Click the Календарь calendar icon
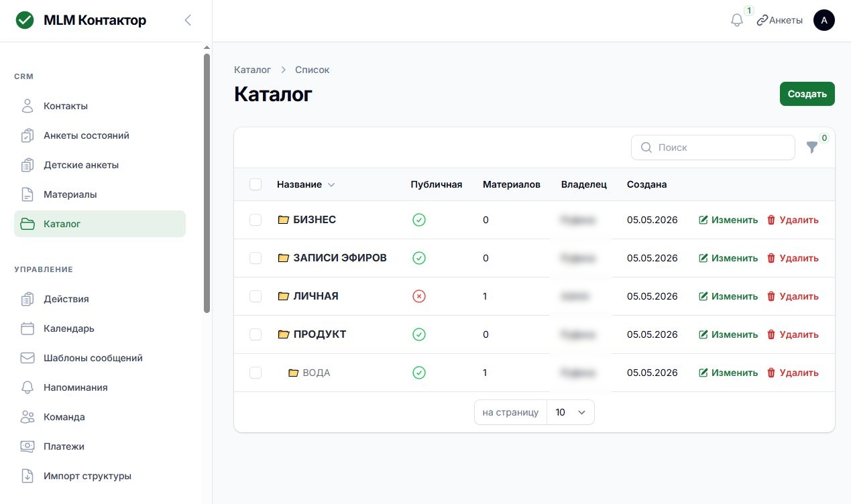This screenshot has width=851, height=504. tap(27, 328)
